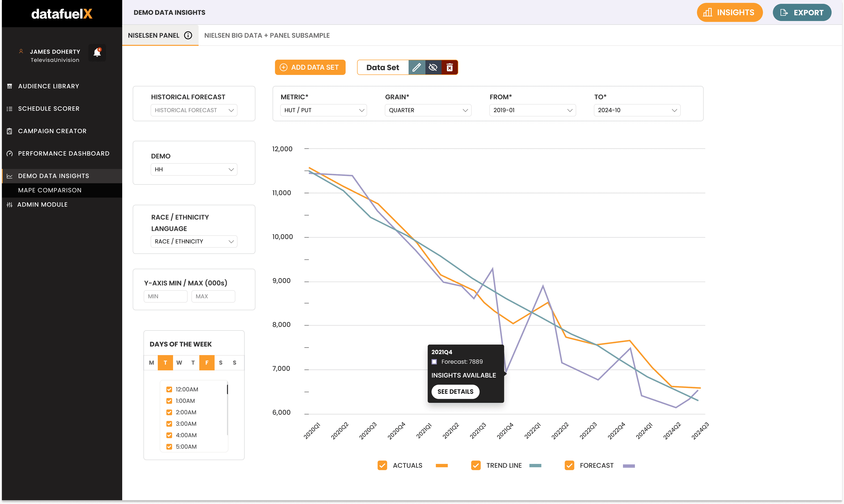
Task: Switch to Nielsen Big Data + Panel Subsample tab
Action: 267,35
